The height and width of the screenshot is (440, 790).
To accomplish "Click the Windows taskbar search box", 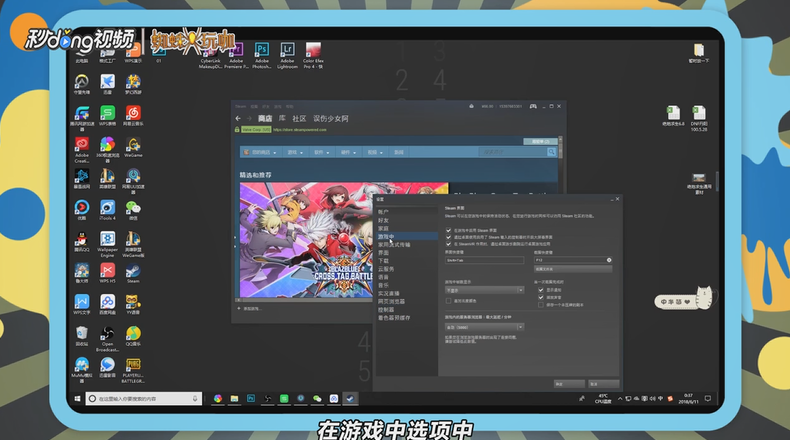I will click(144, 398).
